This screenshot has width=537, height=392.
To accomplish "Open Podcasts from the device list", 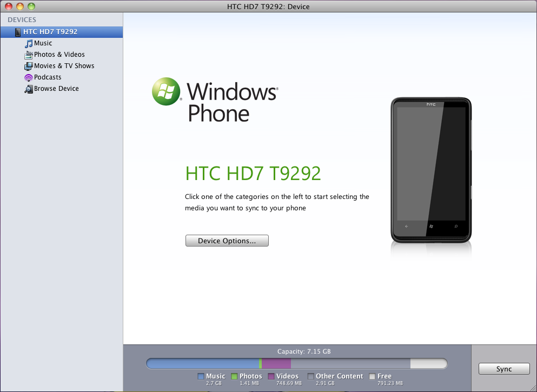I will [x=48, y=77].
